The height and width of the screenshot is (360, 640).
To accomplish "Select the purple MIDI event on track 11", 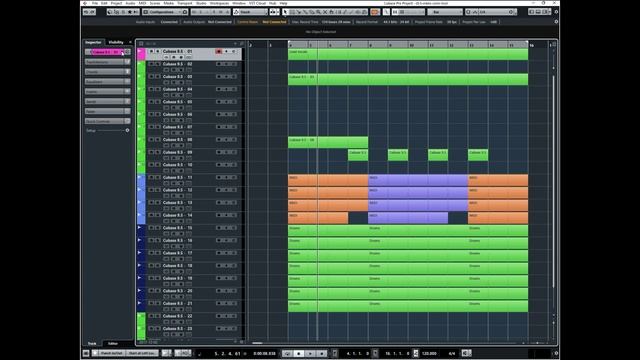I will click(x=418, y=180).
